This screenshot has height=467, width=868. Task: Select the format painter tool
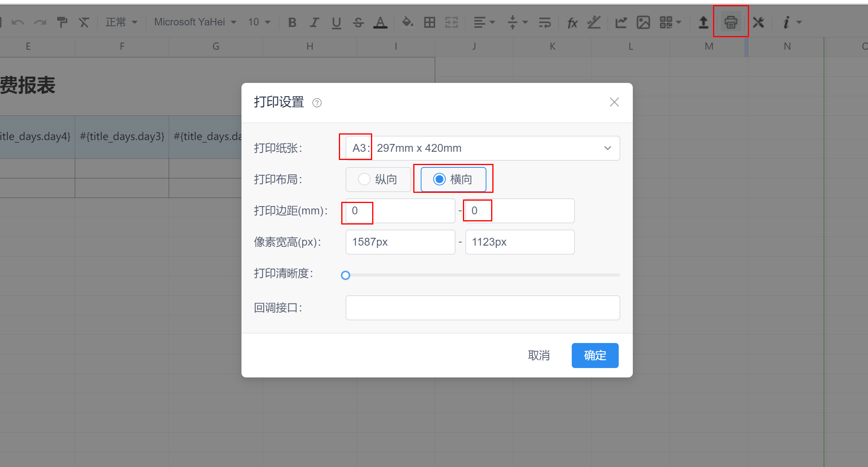pyautogui.click(x=62, y=22)
